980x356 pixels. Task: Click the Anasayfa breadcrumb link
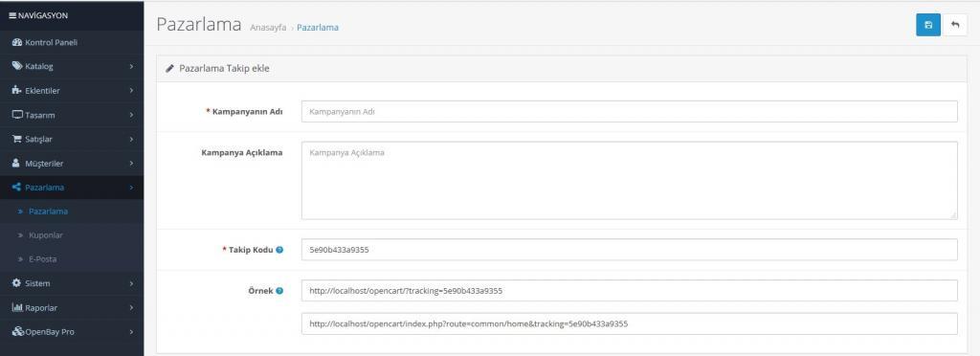(x=268, y=28)
